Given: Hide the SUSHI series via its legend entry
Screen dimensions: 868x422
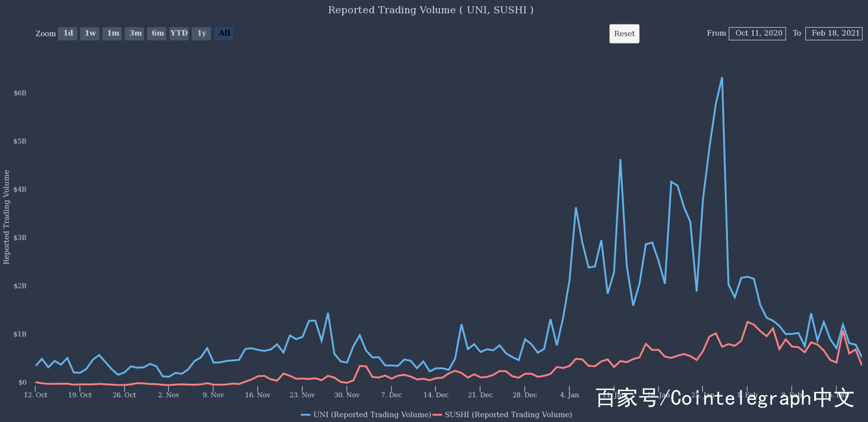Looking at the screenshot, I should [508, 415].
